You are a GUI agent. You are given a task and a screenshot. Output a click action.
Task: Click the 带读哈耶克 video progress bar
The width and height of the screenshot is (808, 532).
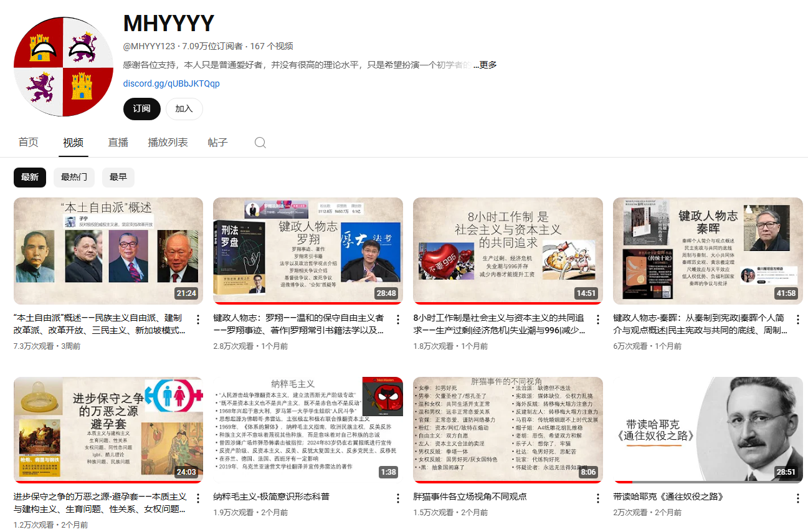(x=708, y=482)
